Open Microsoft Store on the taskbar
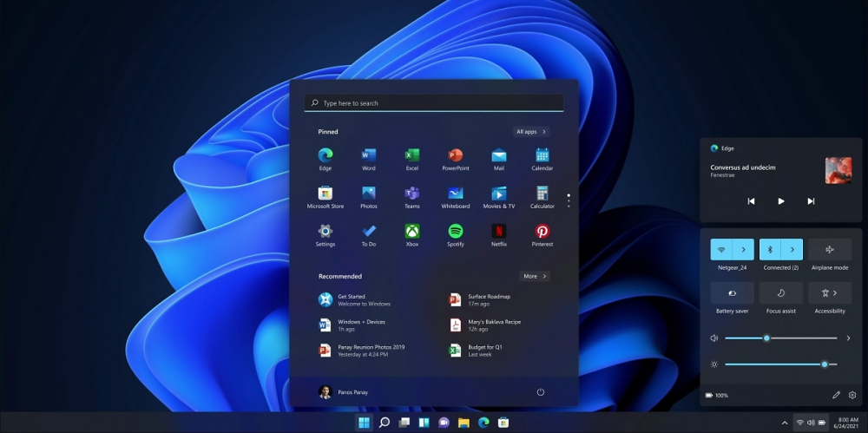 (503, 423)
